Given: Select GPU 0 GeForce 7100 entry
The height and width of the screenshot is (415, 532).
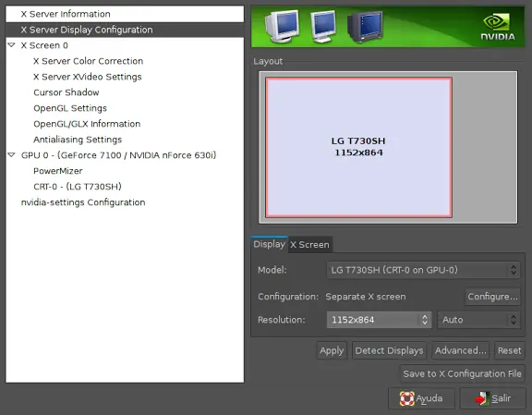Looking at the screenshot, I should 118,155.
